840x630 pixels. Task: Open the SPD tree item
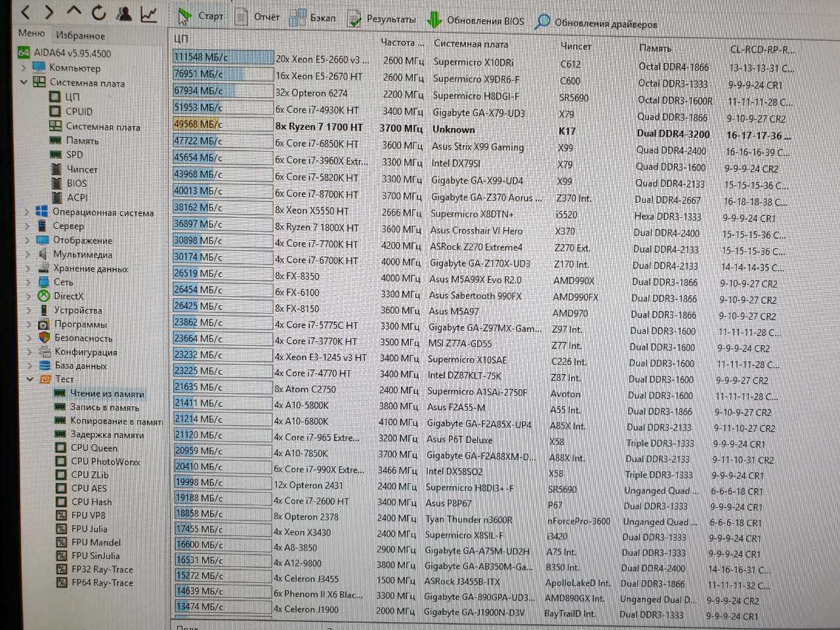pyautogui.click(x=67, y=155)
